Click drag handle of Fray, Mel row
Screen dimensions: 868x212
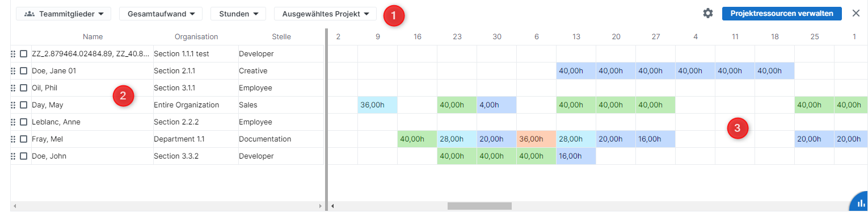tap(12, 139)
